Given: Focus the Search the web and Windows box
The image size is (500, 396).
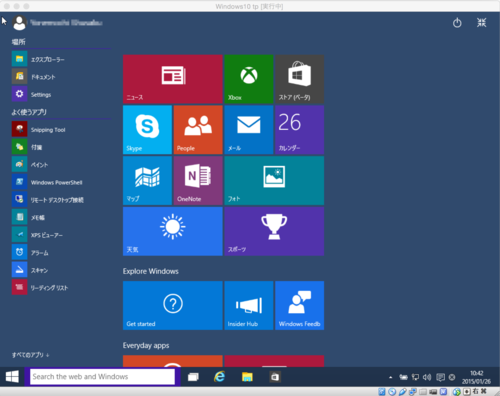Looking at the screenshot, I should click(x=102, y=377).
